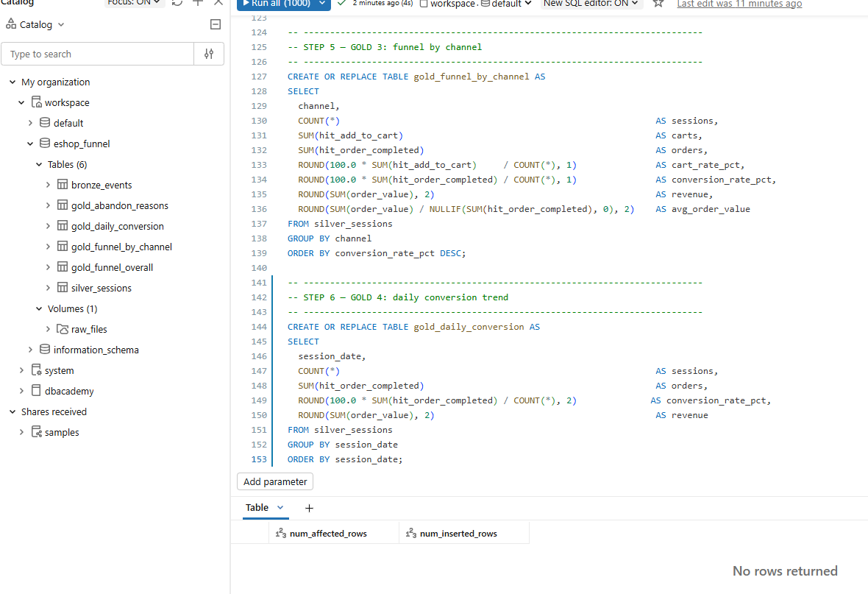Click the bronze_events table icon

pos(63,184)
